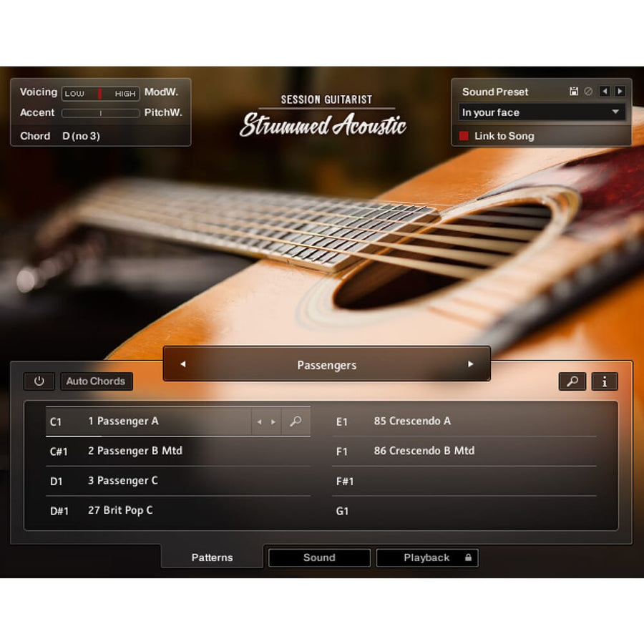Click the empty G1 pattern slot
Screen dimensions: 644x644
[464, 511]
